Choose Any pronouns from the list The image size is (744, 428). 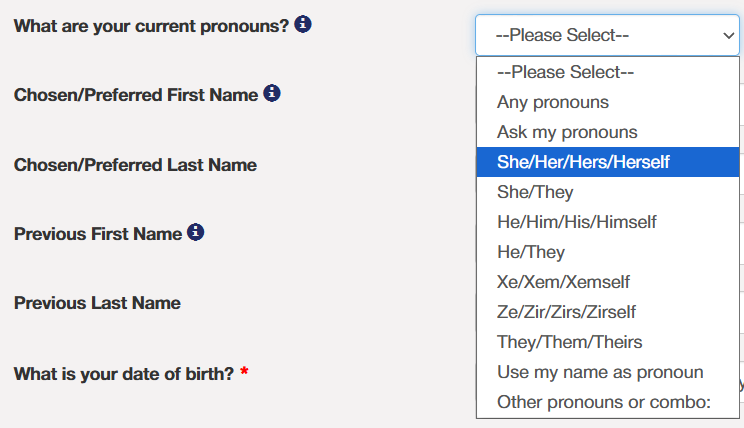552,102
